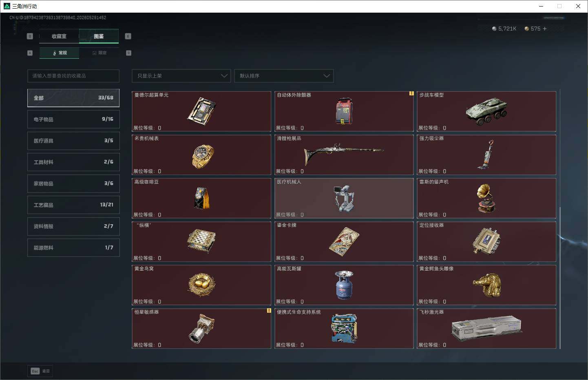The image size is (588, 380).
Task: Expand the 默认排序 sort dropdown
Action: [x=284, y=76]
